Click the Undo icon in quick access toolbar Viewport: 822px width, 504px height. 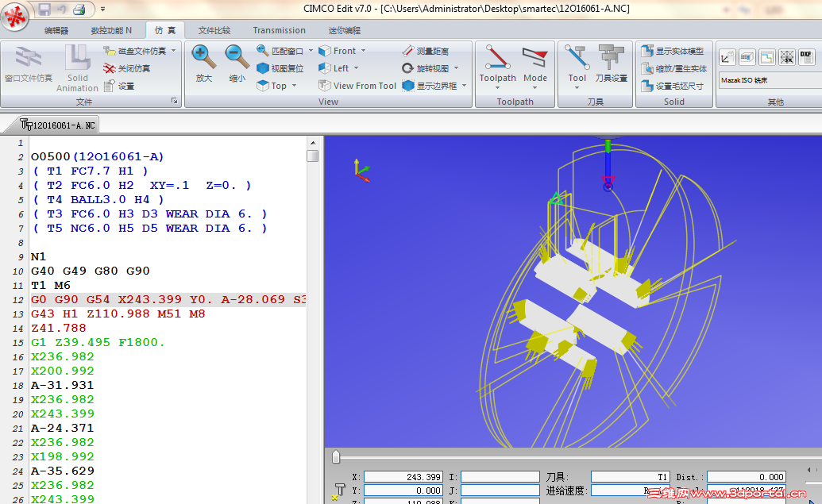click(61, 9)
